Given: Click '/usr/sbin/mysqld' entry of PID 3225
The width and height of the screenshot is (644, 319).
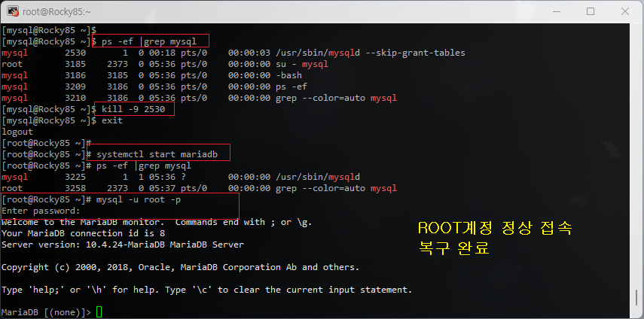Looking at the screenshot, I should click(318, 177).
